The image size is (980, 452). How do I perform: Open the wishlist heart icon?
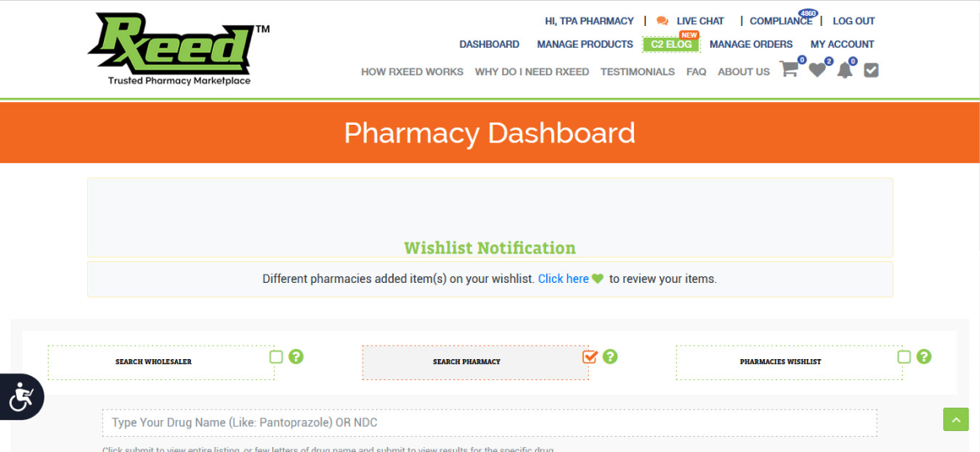tap(817, 71)
